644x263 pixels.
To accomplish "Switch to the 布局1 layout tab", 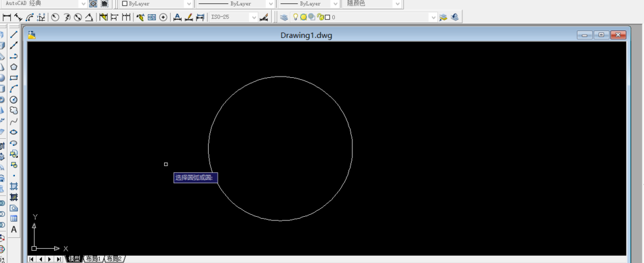I will tap(93, 259).
